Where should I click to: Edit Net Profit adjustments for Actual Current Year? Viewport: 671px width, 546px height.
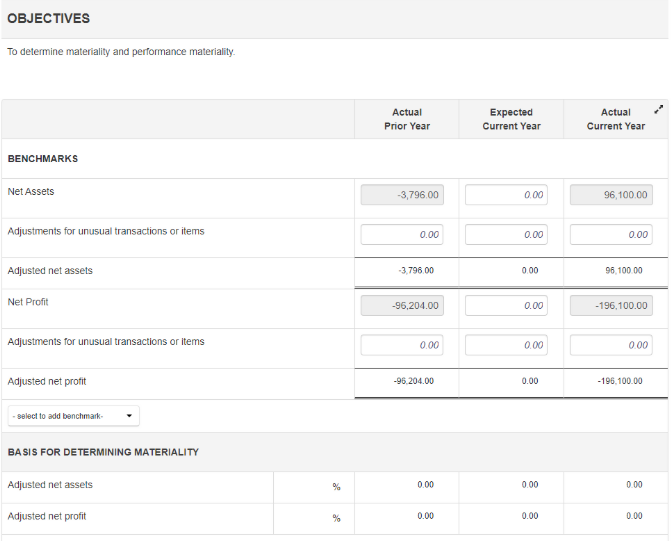(611, 345)
